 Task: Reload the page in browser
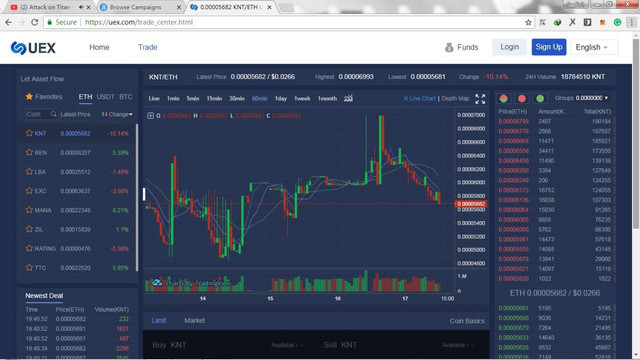34,22
